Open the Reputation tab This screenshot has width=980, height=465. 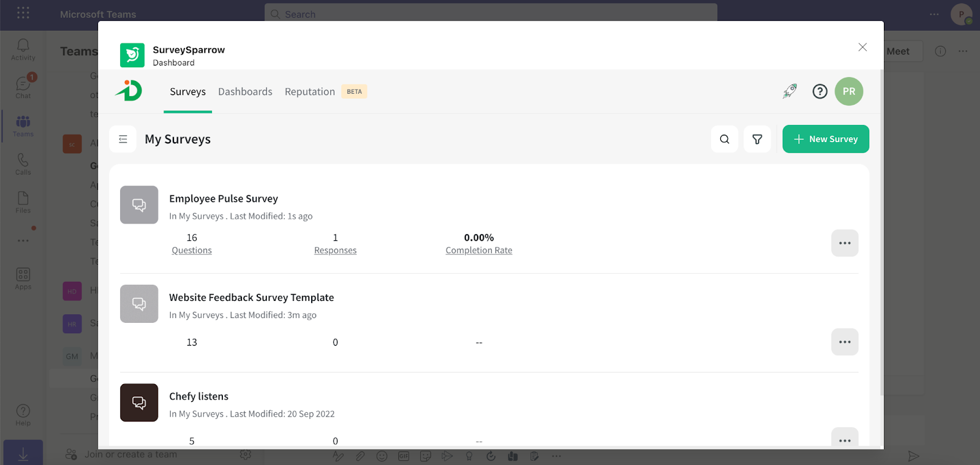(x=310, y=92)
